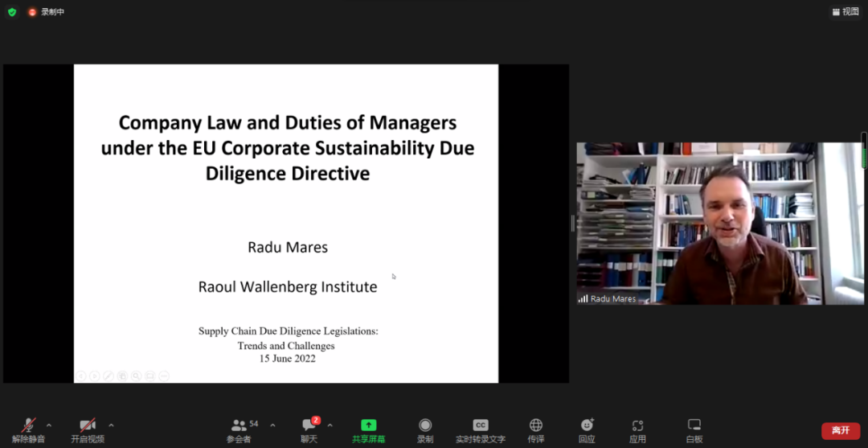Expand video options arrow beside camera
Image resolution: width=868 pixels, height=448 pixels.
111,425
